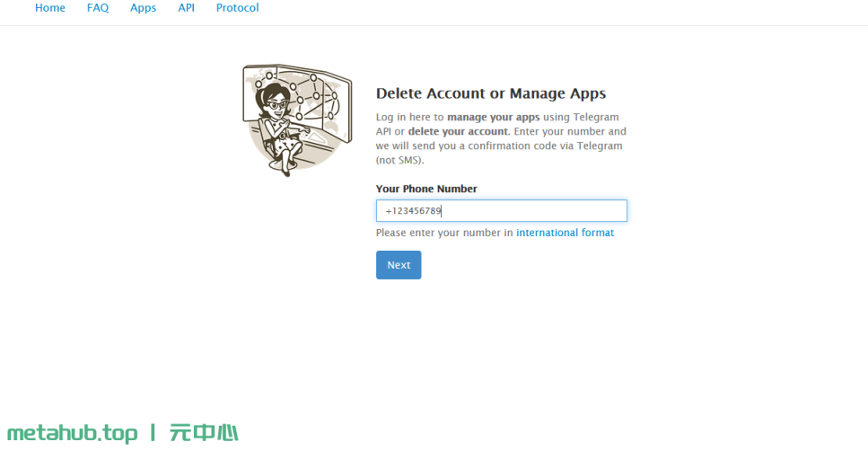Open the Apps navigation item
Viewport: 868px width, 451px height.
pyautogui.click(x=143, y=8)
